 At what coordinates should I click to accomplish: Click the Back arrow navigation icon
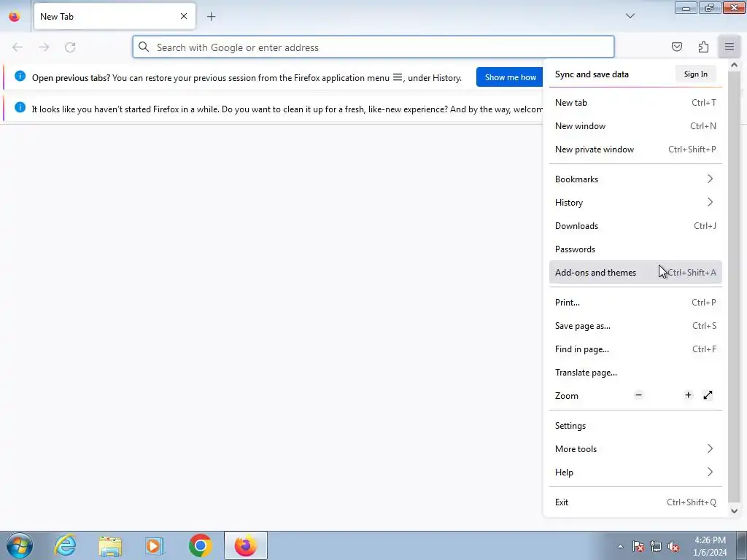[18, 47]
